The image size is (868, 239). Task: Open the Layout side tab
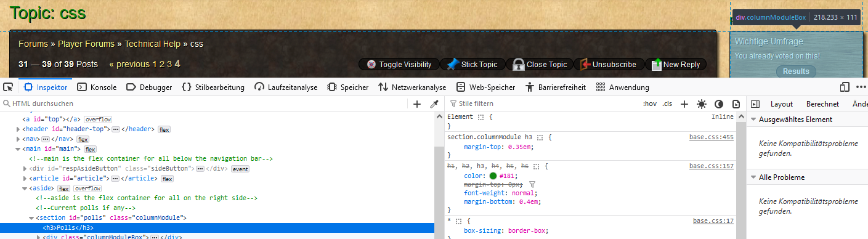(782, 103)
